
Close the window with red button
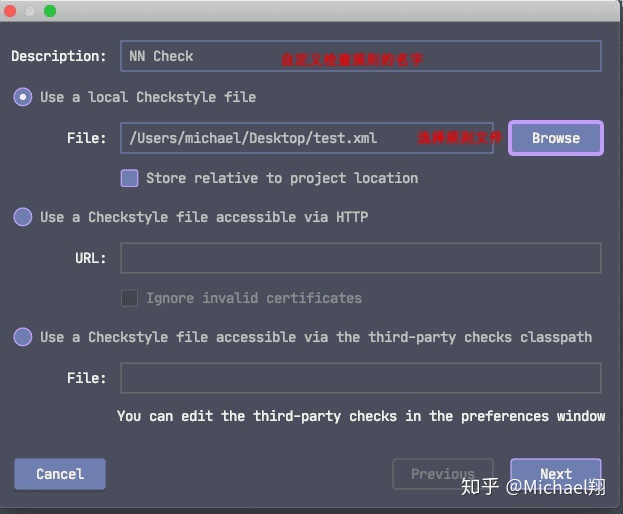pos(10,11)
